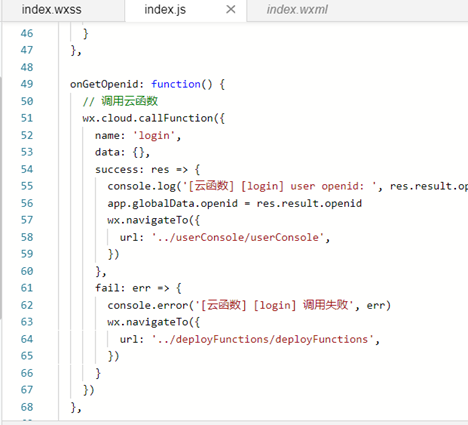Click the 'login' string value

click(x=154, y=135)
